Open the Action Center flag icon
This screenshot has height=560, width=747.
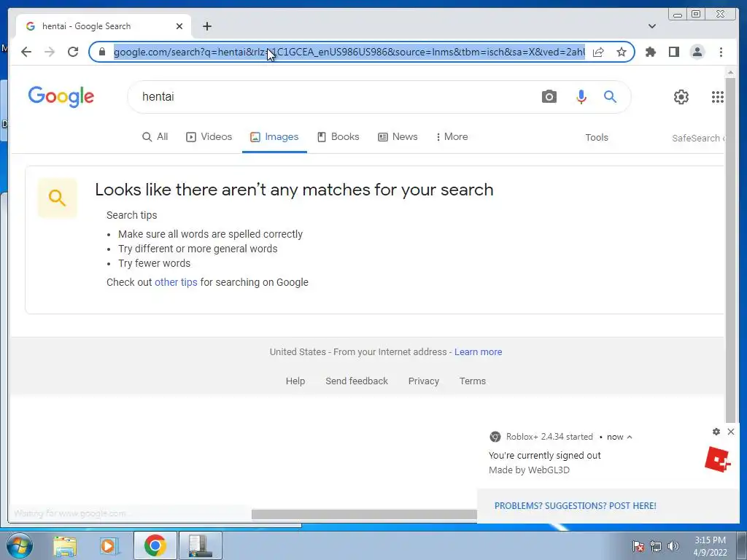point(638,546)
